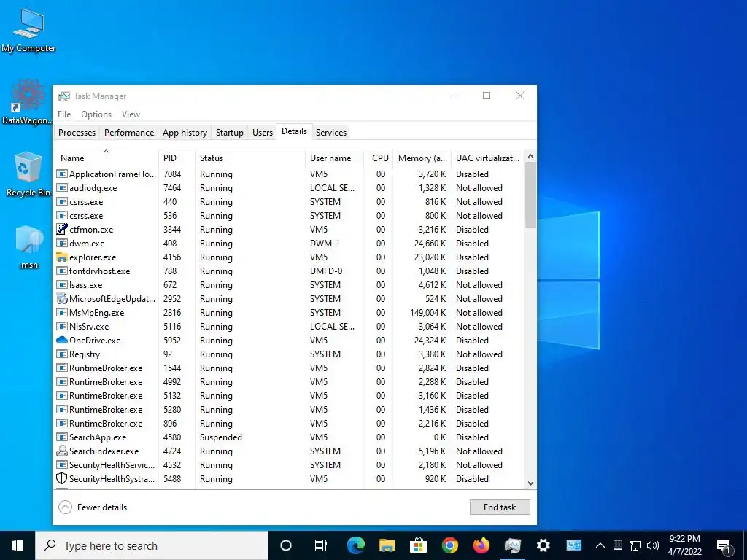Open Task View on the taskbar
The height and width of the screenshot is (560, 747).
coord(321,545)
